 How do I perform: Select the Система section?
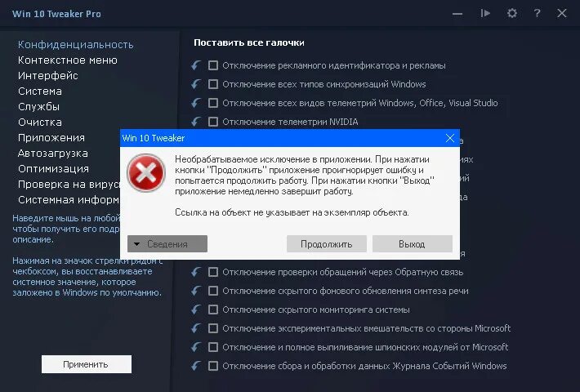(40, 91)
